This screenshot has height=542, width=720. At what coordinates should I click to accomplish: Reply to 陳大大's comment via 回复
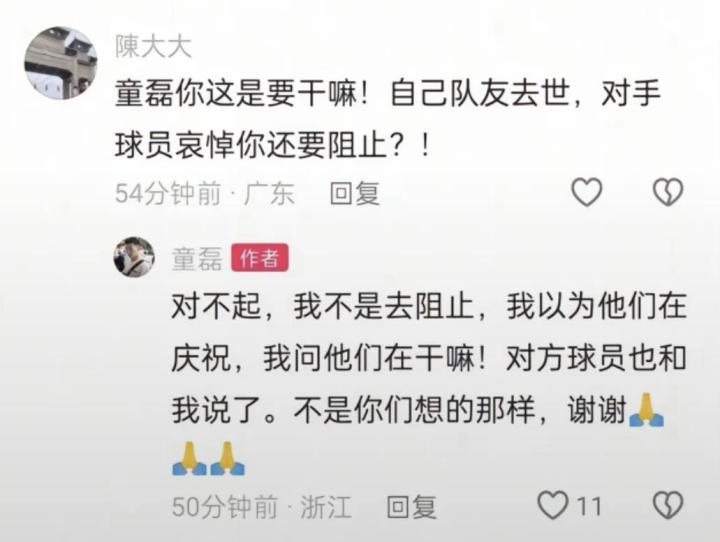(x=354, y=193)
